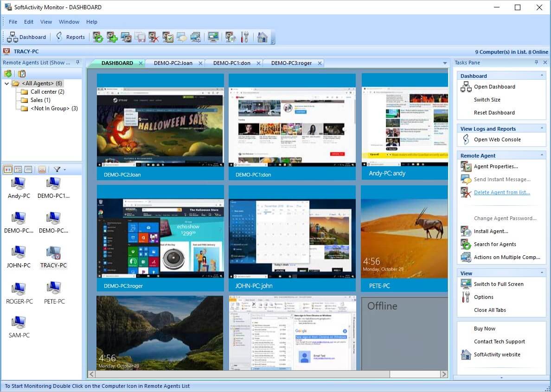Click the Delete Agent from list link
The height and width of the screenshot is (392, 551).
tap(501, 192)
